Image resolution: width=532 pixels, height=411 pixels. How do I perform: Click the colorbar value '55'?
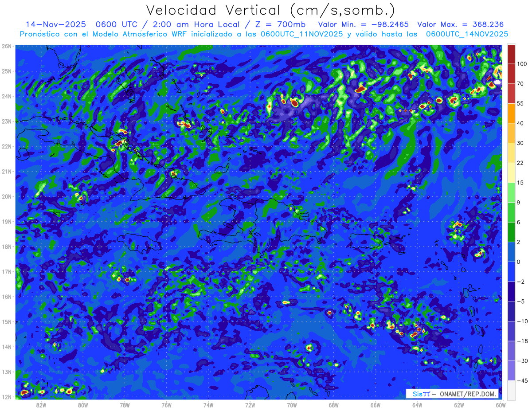520,103
